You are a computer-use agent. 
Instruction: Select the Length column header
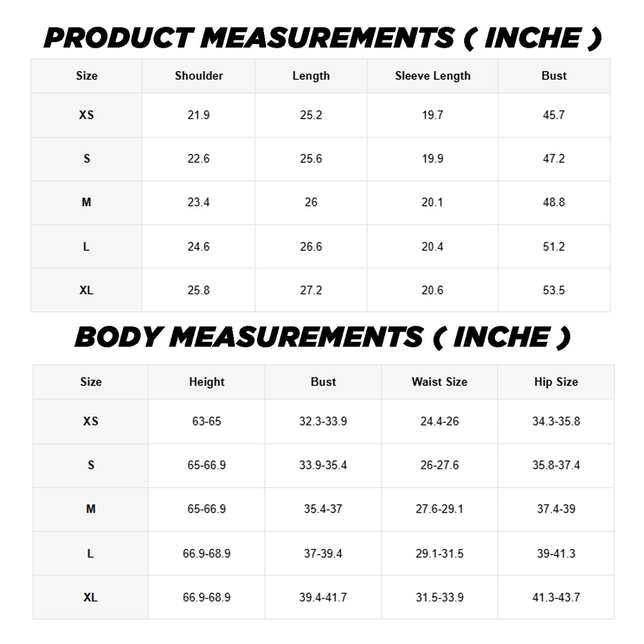[x=311, y=76]
